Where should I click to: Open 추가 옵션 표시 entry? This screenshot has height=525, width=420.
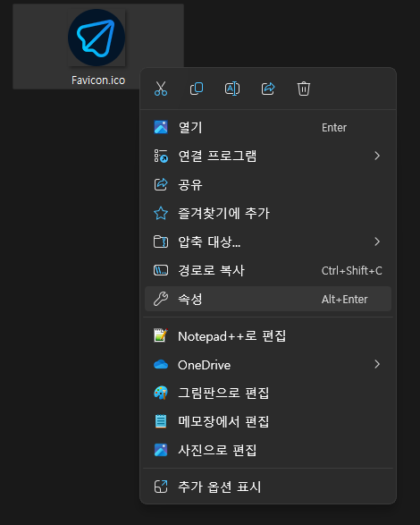point(268,487)
